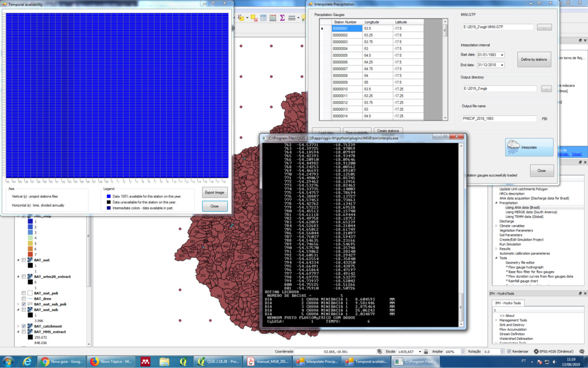Click the Interpolate button
The width and height of the screenshot is (588, 368).
[529, 148]
